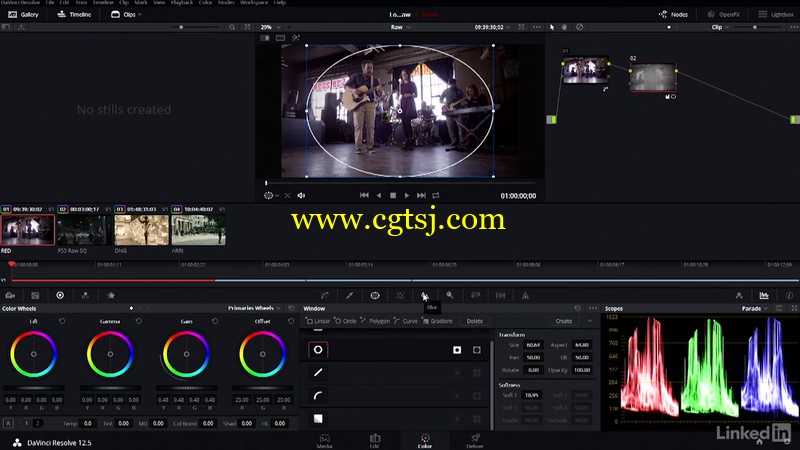The height and width of the screenshot is (450, 800).
Task: Open the File menu
Action: tap(50, 3)
